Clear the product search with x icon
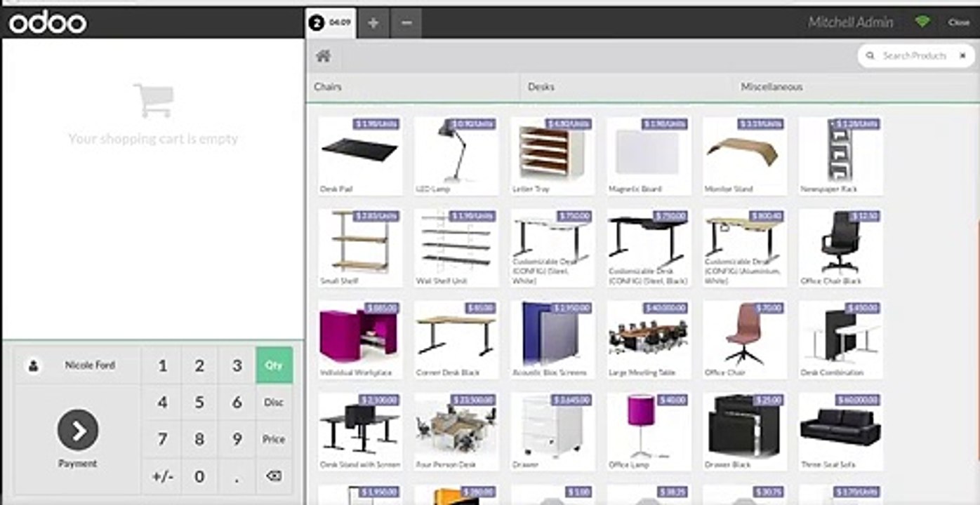The width and height of the screenshot is (980, 505). point(962,55)
